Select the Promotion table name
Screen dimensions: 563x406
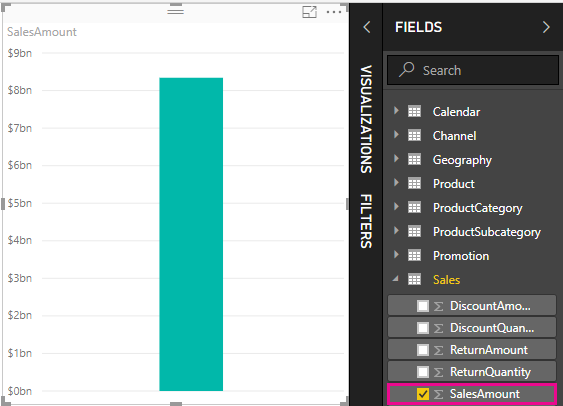pyautogui.click(x=461, y=256)
